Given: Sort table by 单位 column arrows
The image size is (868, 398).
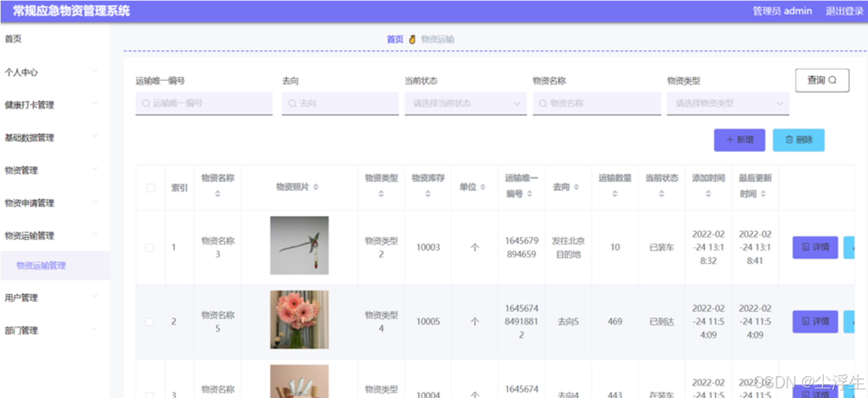Looking at the screenshot, I should click(482, 187).
